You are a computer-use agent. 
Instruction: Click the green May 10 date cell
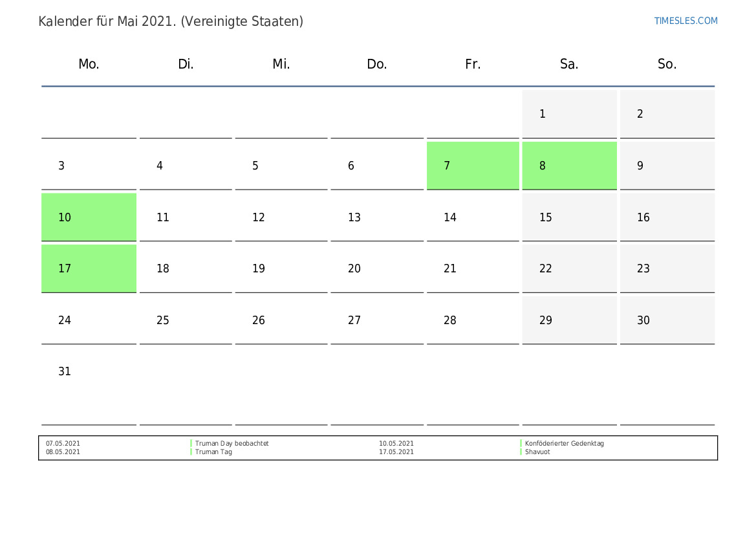pyautogui.click(x=89, y=217)
